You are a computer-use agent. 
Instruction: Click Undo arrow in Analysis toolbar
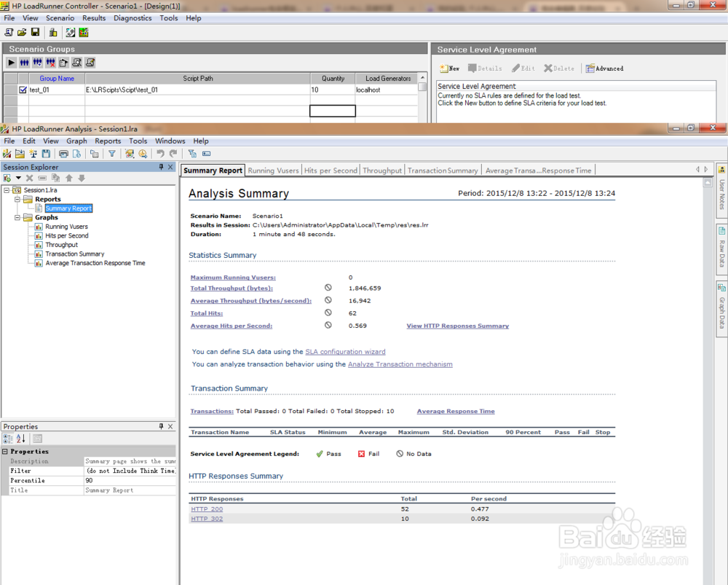[160, 153]
